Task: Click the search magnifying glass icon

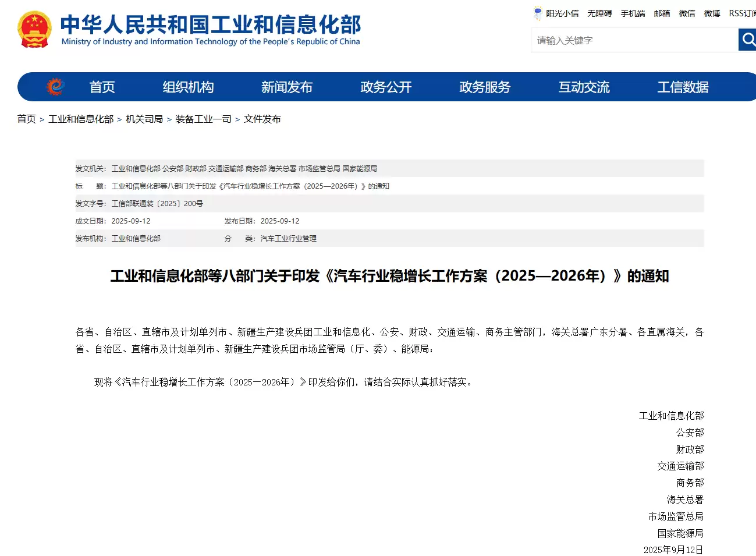Action: tap(747, 40)
